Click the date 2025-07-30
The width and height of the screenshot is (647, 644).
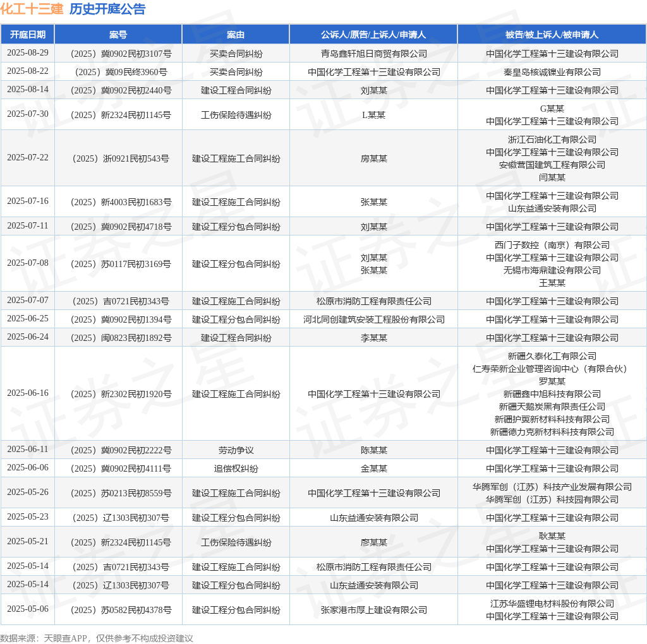28,114
